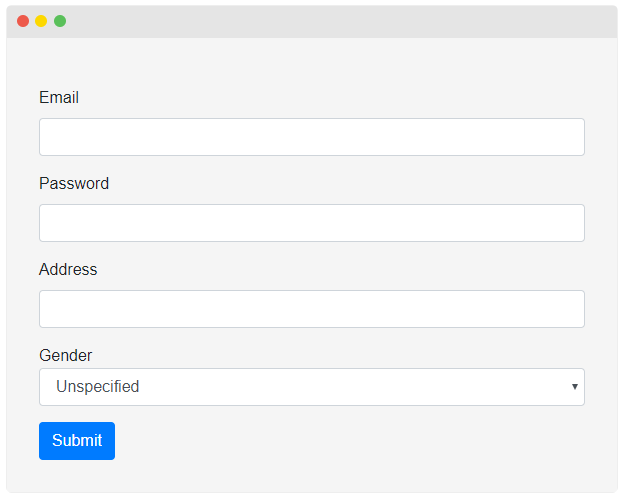Click the 'Unspecified' value in Gender selector

click(x=98, y=387)
